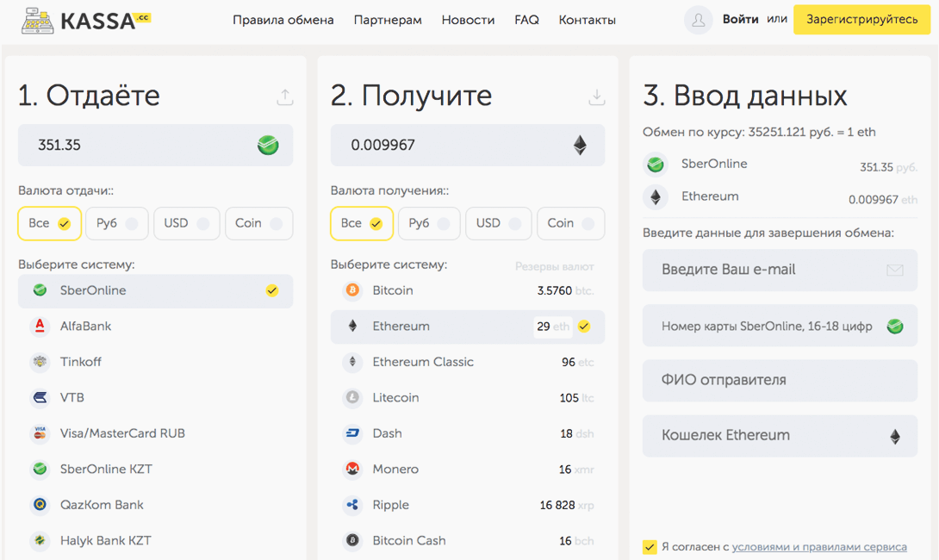Click the Ethereum icon in the wallet field
Viewport: 939px width, 560px height.
pos(895,436)
